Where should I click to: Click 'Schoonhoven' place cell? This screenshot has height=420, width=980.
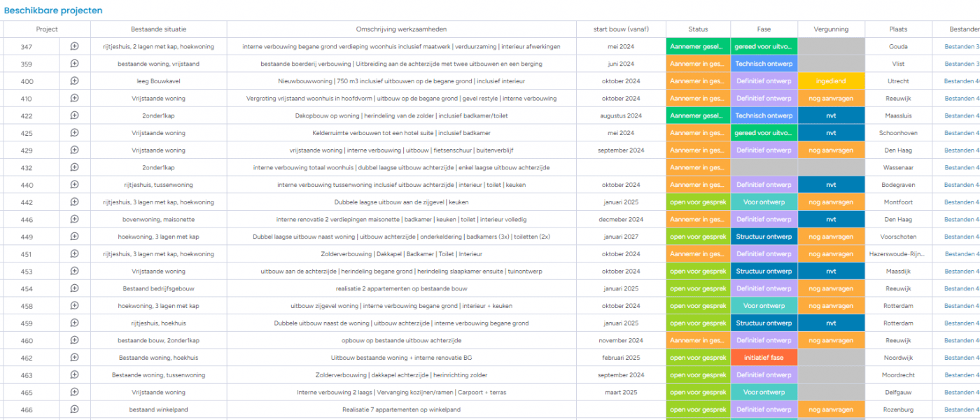pyautogui.click(x=898, y=133)
